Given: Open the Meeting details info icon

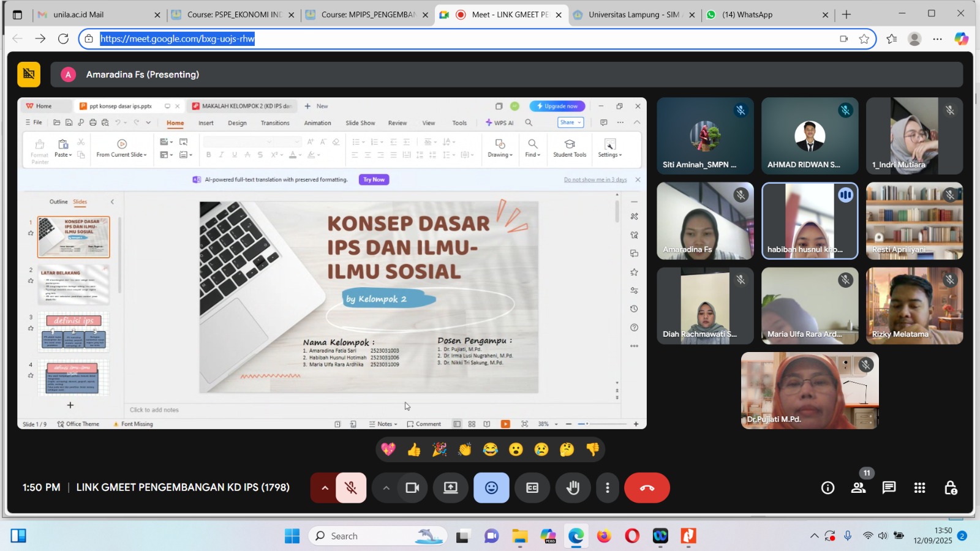Looking at the screenshot, I should 827,488.
